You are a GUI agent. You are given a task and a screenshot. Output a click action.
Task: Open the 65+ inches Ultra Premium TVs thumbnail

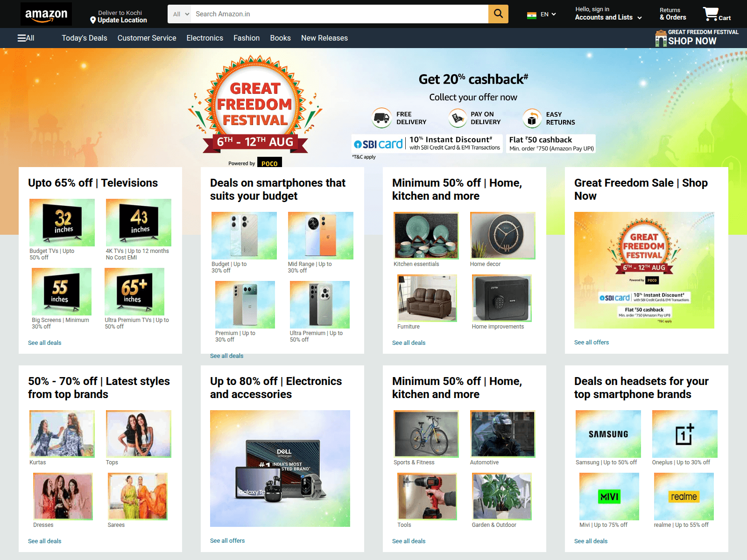click(x=134, y=292)
